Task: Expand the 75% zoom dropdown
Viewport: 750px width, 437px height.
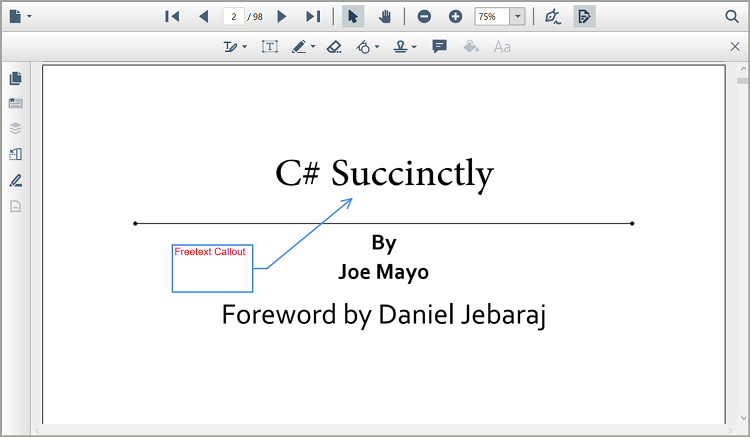Action: [517, 17]
